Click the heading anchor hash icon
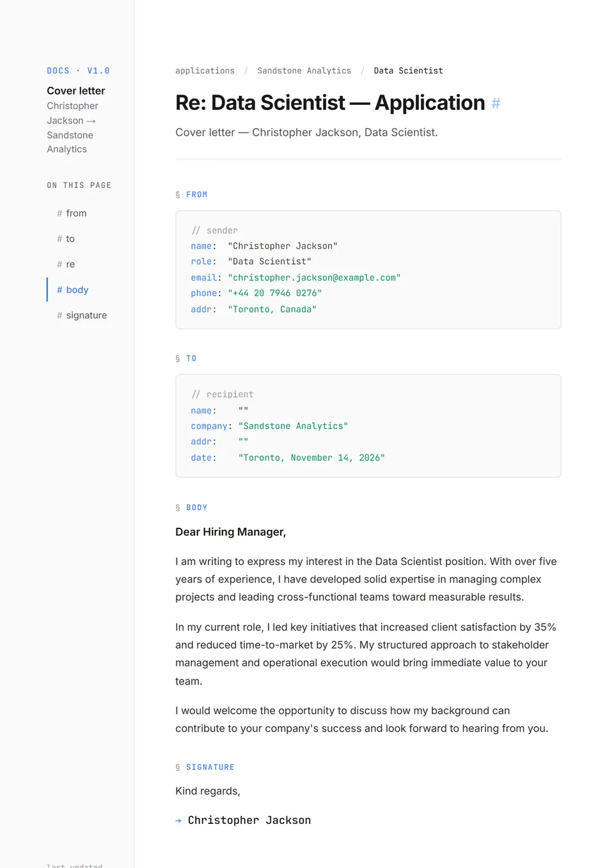The height and width of the screenshot is (868, 614). tap(496, 104)
